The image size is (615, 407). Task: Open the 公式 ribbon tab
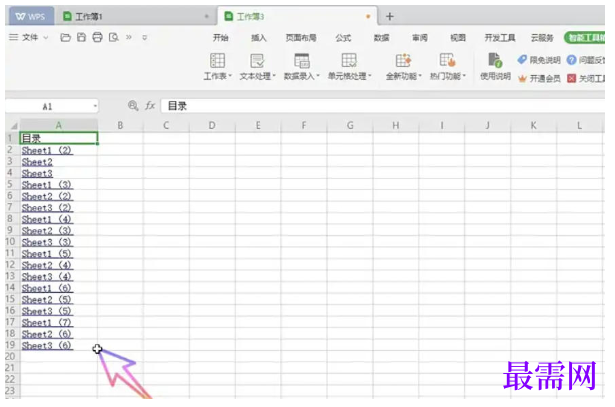click(x=343, y=38)
